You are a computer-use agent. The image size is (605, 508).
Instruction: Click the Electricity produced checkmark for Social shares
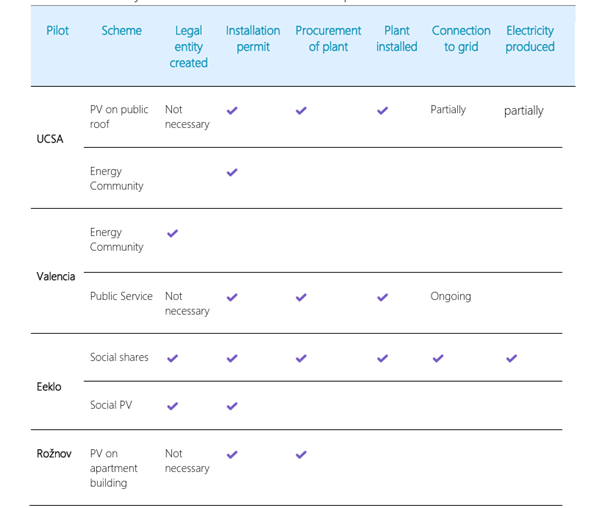pos(511,358)
